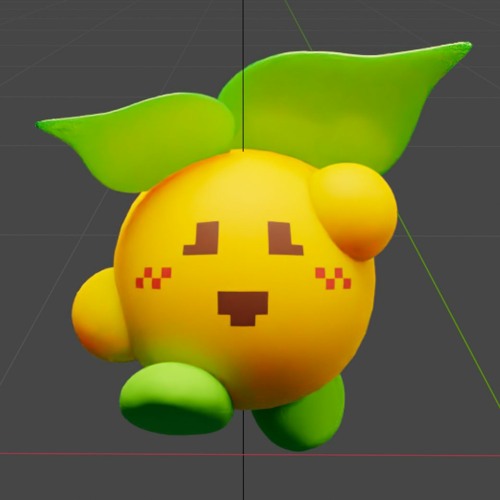Click the yellow spherical body

[243, 280]
